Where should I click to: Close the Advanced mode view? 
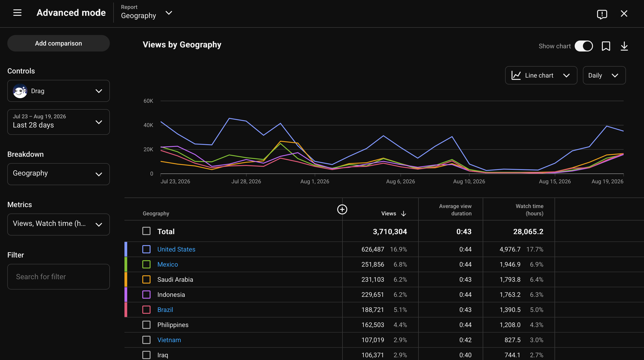624,14
